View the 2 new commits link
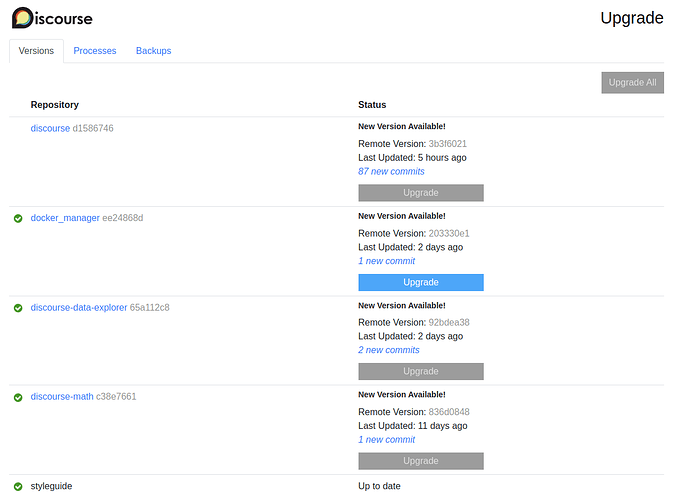Viewport: 690px width, 499px height. pos(389,350)
